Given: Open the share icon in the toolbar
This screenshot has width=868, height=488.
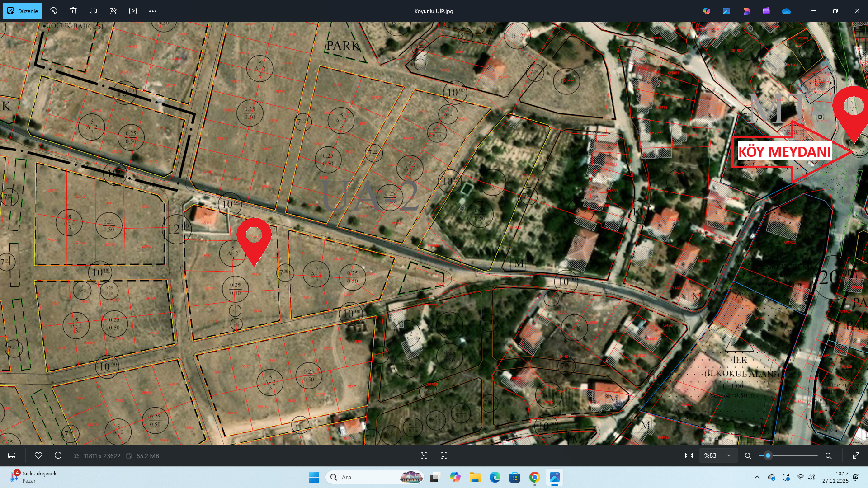Looking at the screenshot, I should pos(113,11).
